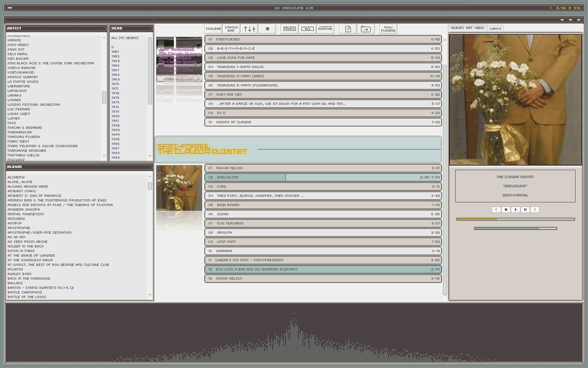Click the John Hollenbeck album cover thumbnail
Viewport: 588px width, 368px height.
[179, 59]
